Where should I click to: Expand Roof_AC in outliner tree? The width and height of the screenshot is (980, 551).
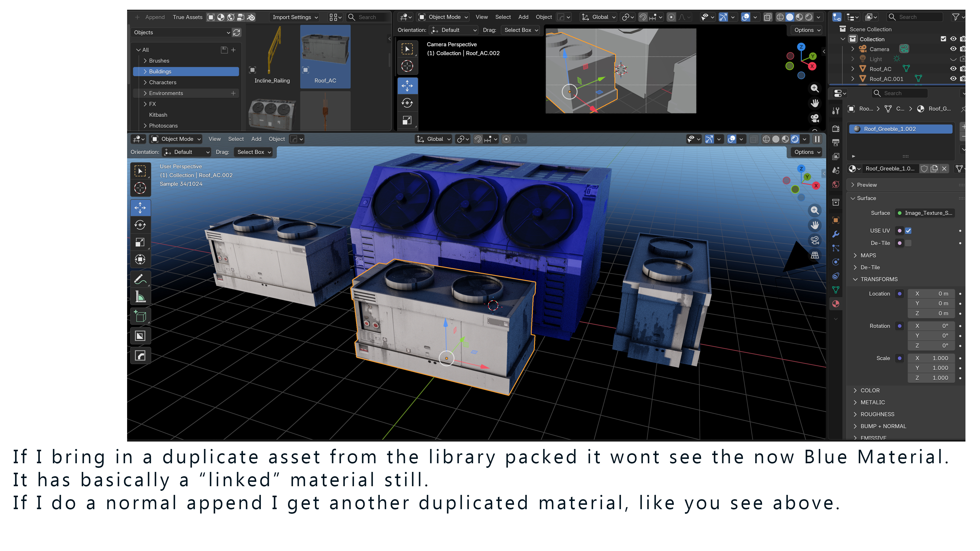coord(853,69)
